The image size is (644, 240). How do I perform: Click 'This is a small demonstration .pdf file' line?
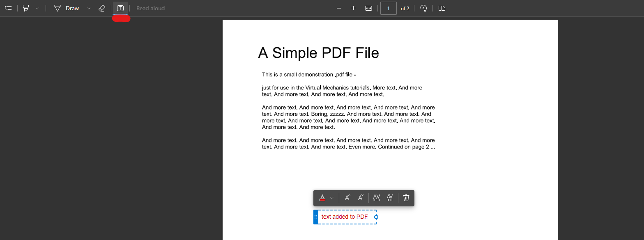(309, 75)
